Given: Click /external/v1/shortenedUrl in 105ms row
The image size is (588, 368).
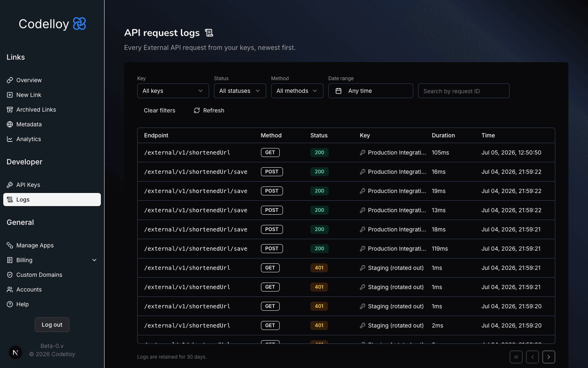Looking at the screenshot, I should pos(187,153).
